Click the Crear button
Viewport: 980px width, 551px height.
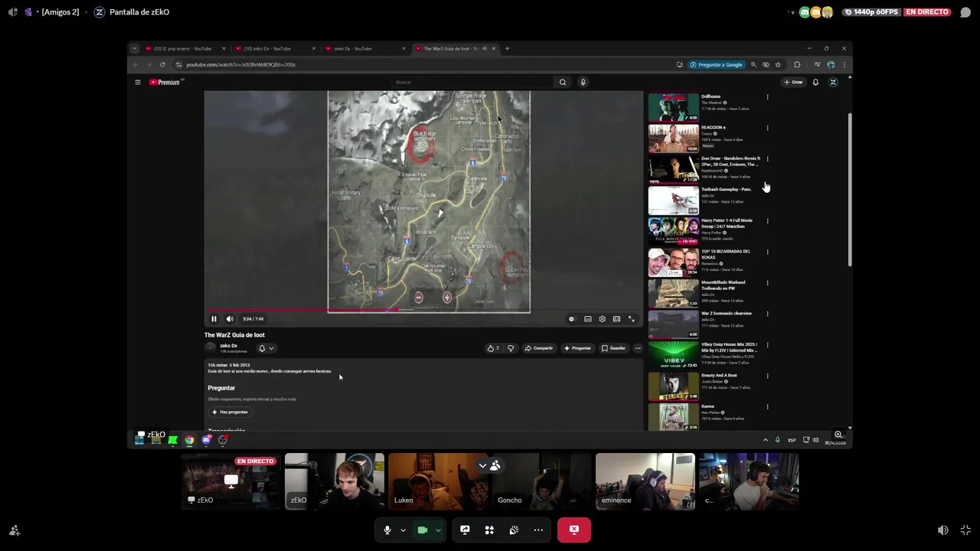click(793, 82)
